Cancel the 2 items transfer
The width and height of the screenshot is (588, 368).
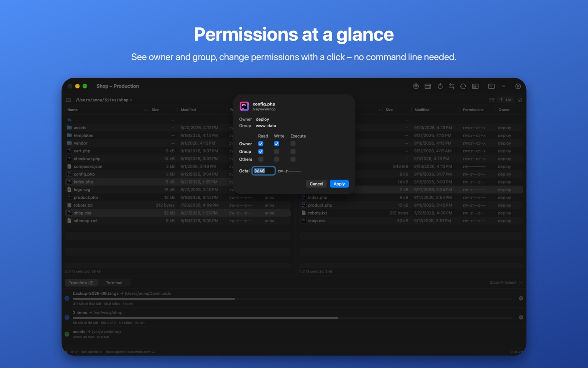point(521,317)
